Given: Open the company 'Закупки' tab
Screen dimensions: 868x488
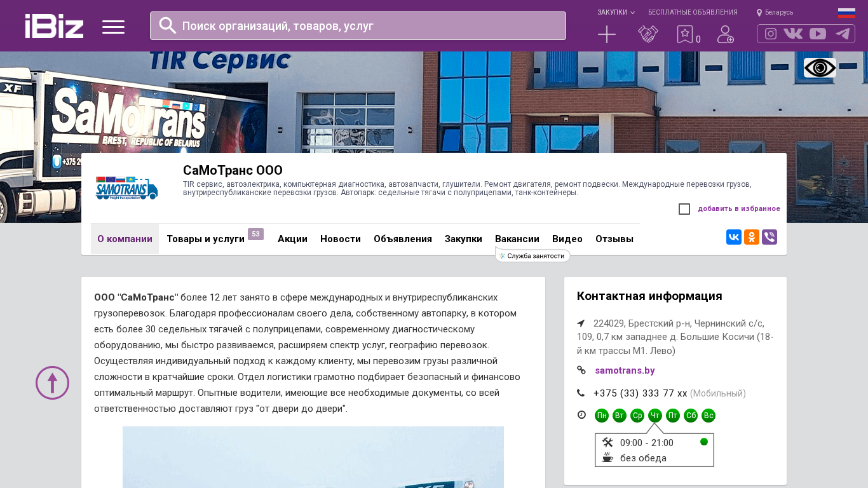Looking at the screenshot, I should [x=463, y=239].
